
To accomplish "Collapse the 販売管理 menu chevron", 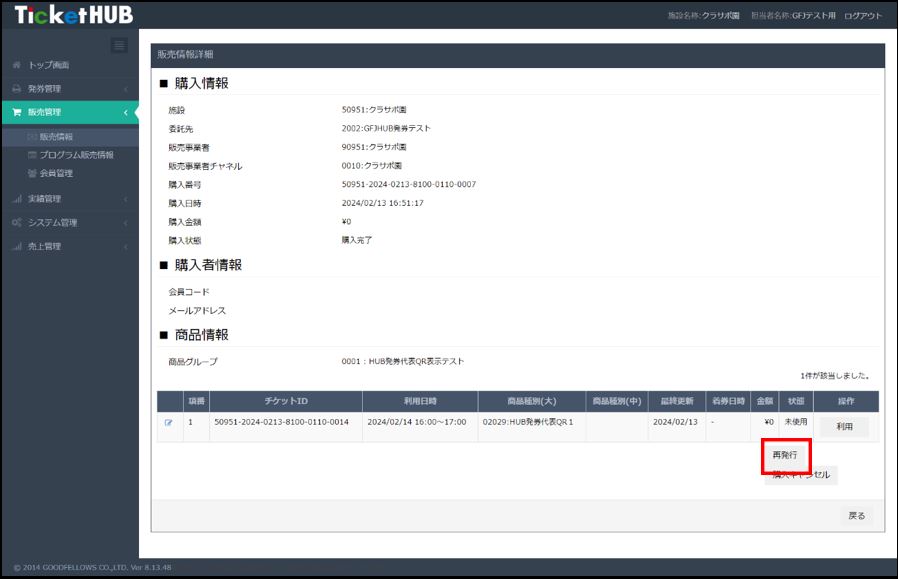I will (125, 112).
